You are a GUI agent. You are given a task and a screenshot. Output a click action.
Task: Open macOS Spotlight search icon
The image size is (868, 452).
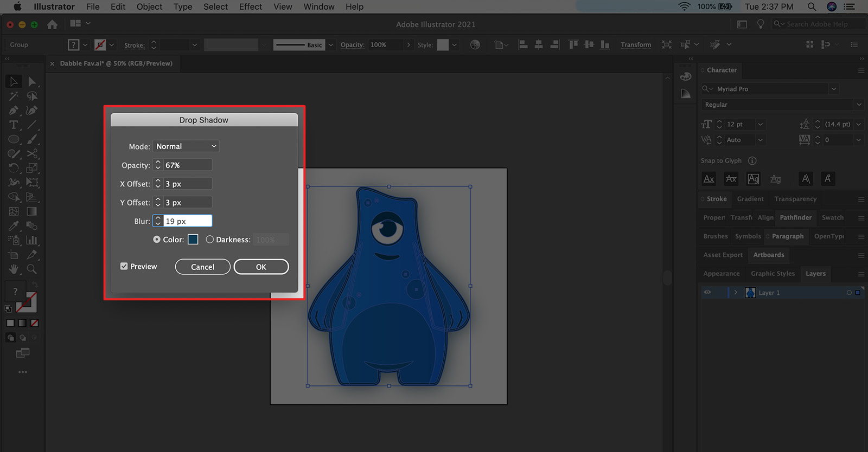click(812, 7)
